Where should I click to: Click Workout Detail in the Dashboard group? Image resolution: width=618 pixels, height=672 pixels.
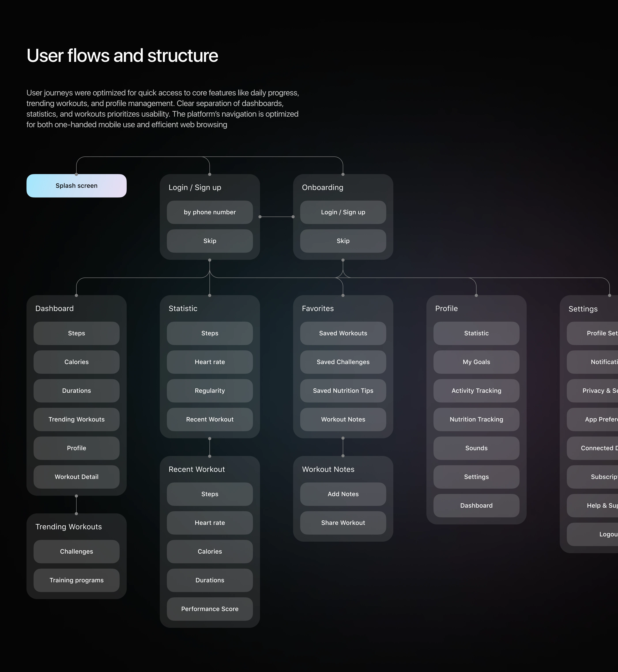coord(76,477)
